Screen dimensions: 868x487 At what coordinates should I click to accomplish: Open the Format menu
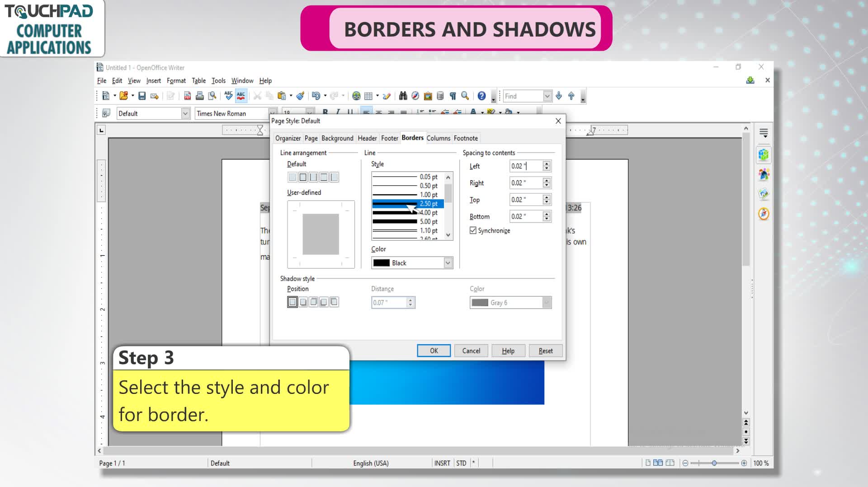click(x=176, y=81)
